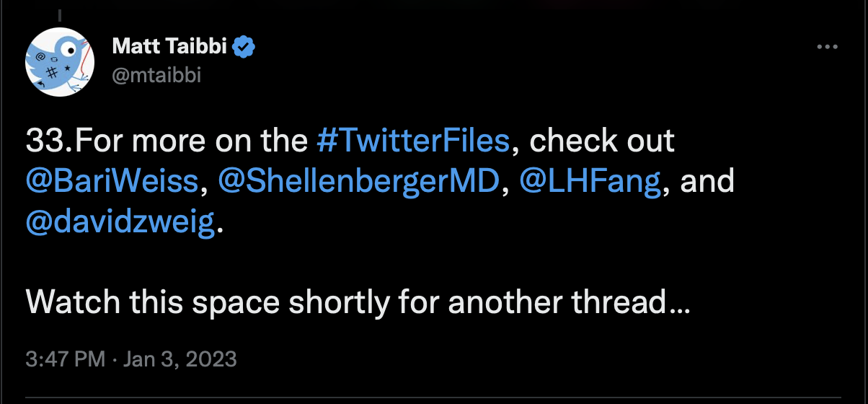Screen dimensions: 868x404
Task: Click the thread connector line above the avatar
Action: pyautogui.click(x=61, y=14)
